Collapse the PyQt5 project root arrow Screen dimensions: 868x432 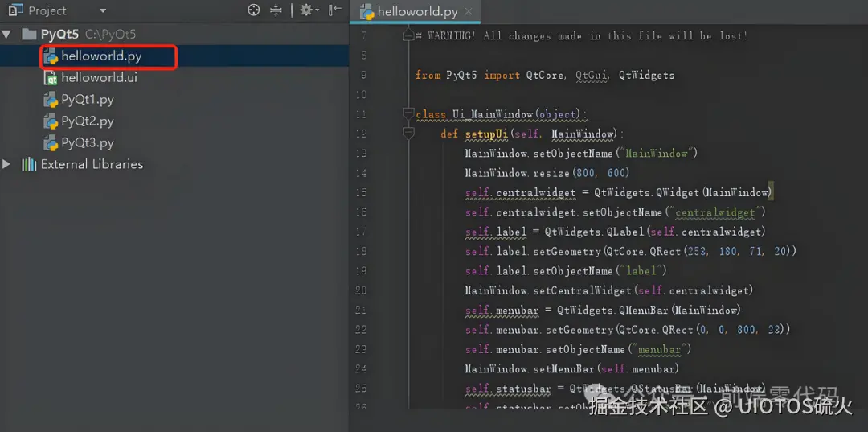tap(6, 35)
